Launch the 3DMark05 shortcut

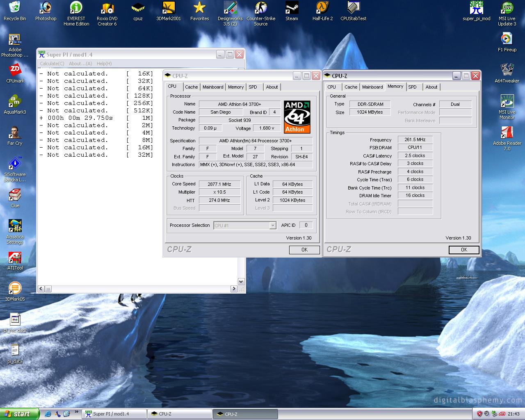coord(15,292)
